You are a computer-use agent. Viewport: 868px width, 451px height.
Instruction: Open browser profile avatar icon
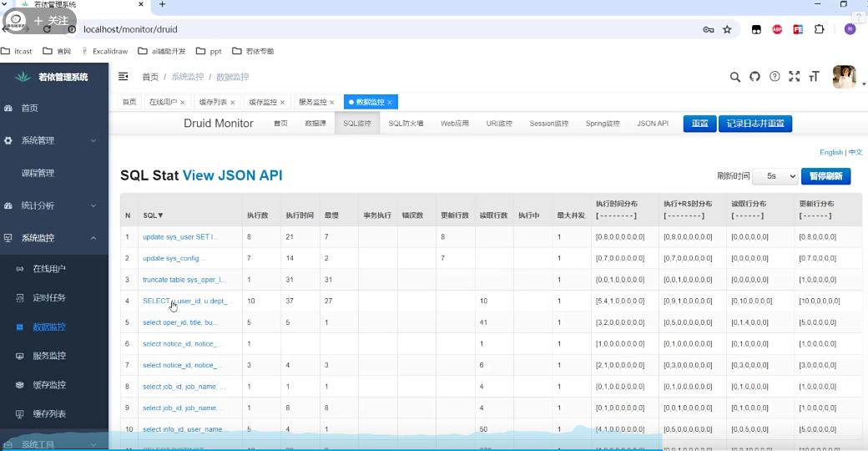[850, 29]
